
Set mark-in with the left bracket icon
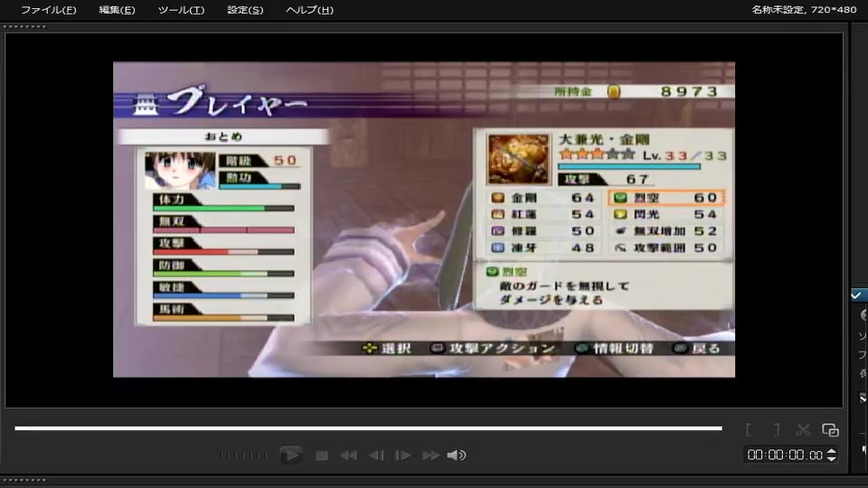(749, 429)
